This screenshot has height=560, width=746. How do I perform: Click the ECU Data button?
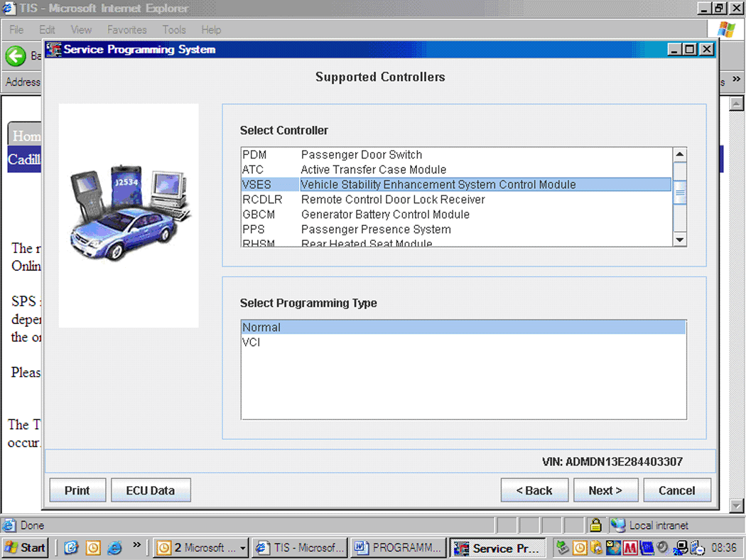click(x=150, y=490)
